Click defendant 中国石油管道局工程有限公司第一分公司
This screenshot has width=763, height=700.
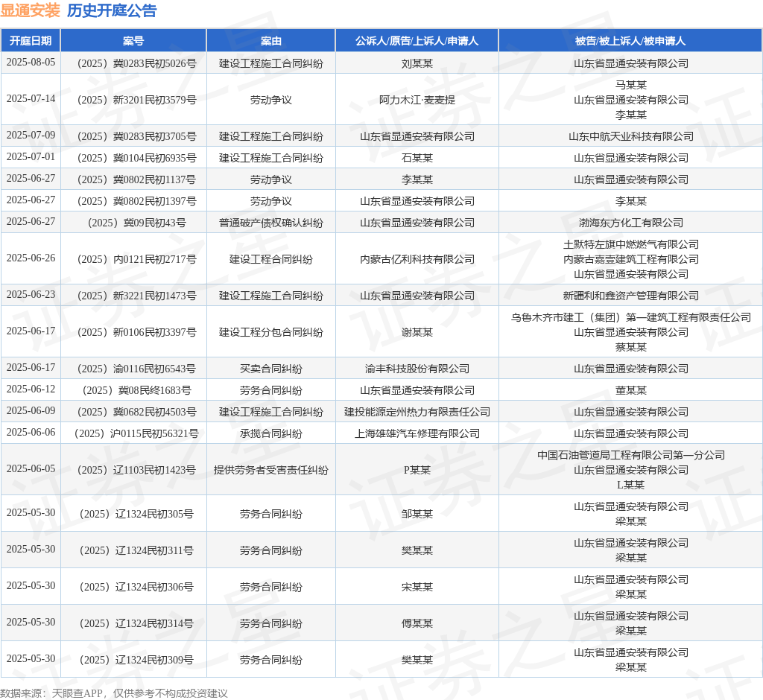(x=630, y=455)
